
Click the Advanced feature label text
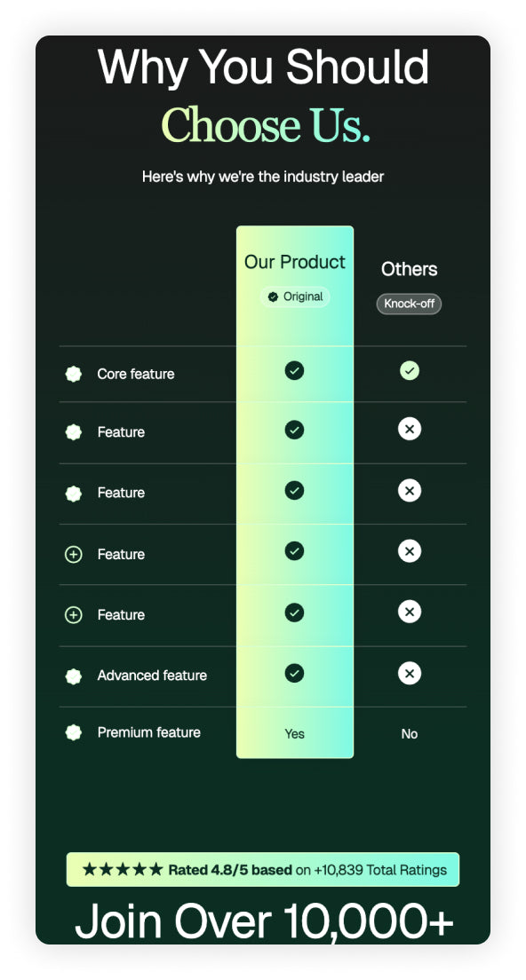pyautogui.click(x=152, y=676)
